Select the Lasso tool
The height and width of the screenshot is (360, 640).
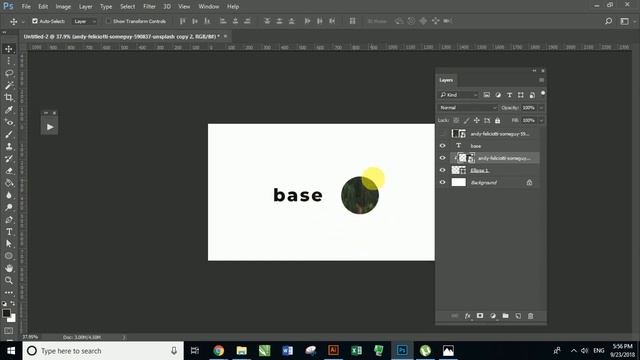click(9, 73)
